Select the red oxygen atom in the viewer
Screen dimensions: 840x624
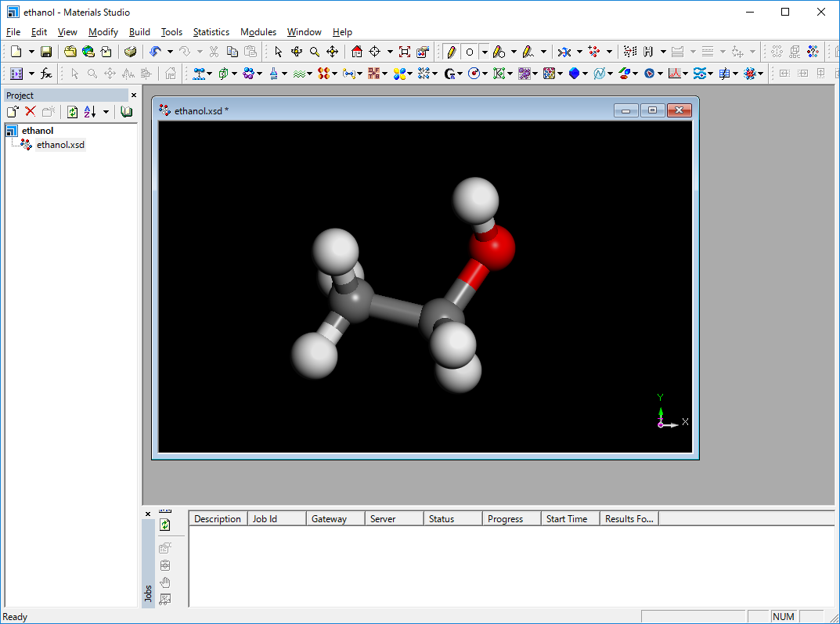tap(492, 247)
